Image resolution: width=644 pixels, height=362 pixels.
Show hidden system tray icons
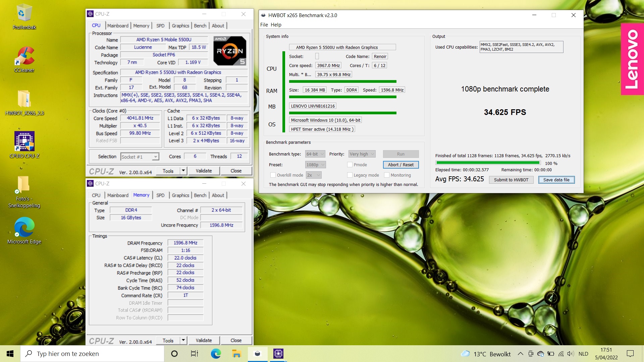pos(520,354)
